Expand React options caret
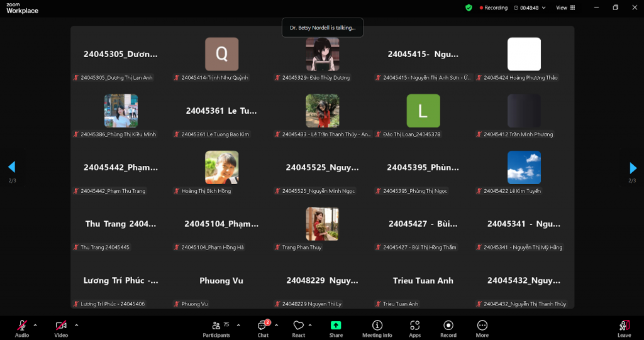This screenshot has height=340, width=644. [309, 325]
